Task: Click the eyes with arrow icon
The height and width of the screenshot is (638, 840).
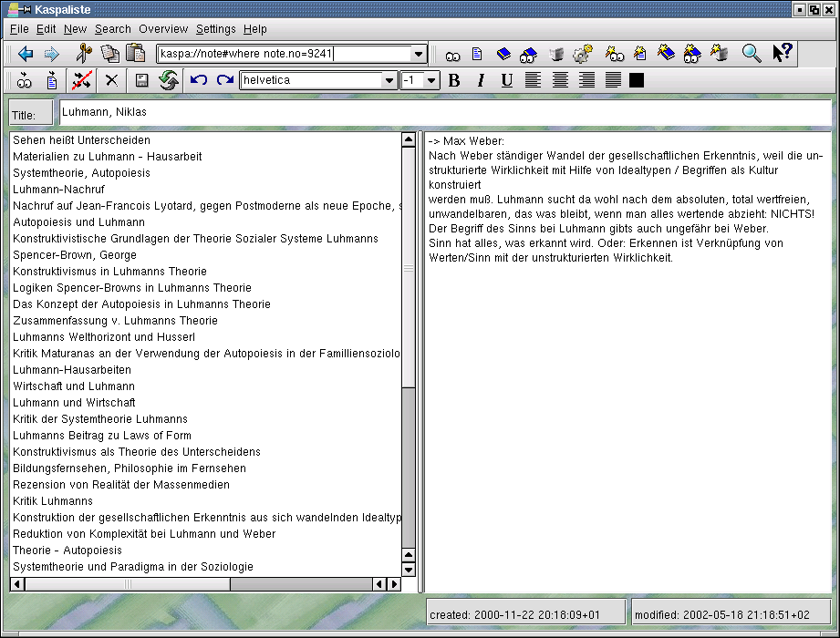Action: tap(24, 80)
